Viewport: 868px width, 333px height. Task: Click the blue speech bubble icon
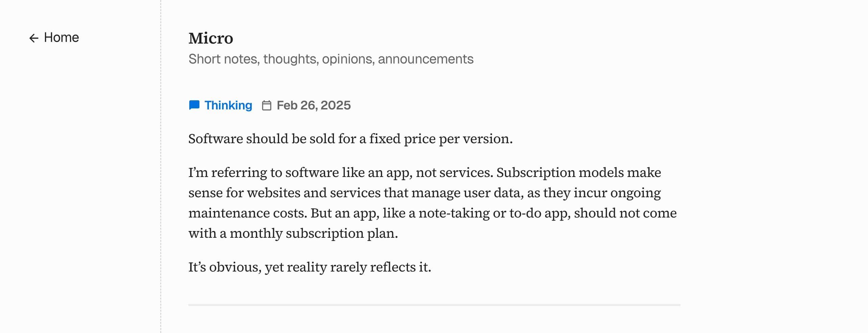(x=194, y=105)
